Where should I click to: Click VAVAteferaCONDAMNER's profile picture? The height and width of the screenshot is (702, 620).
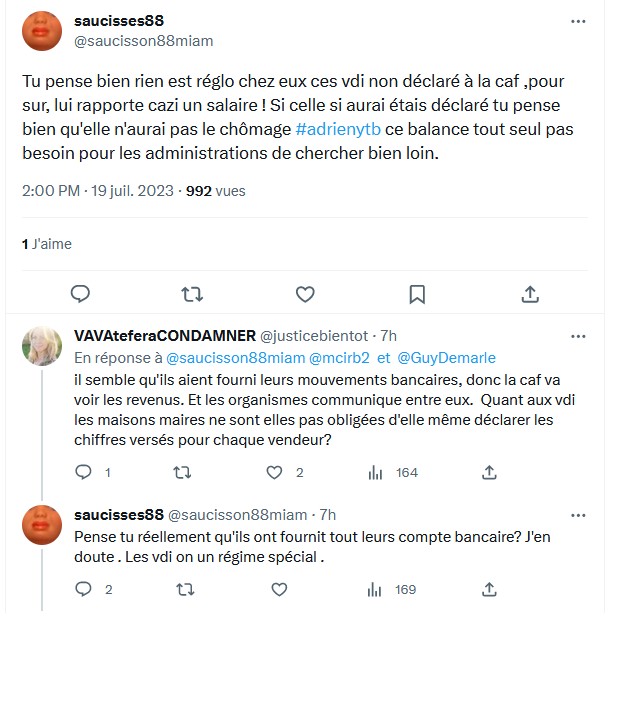coord(42,345)
